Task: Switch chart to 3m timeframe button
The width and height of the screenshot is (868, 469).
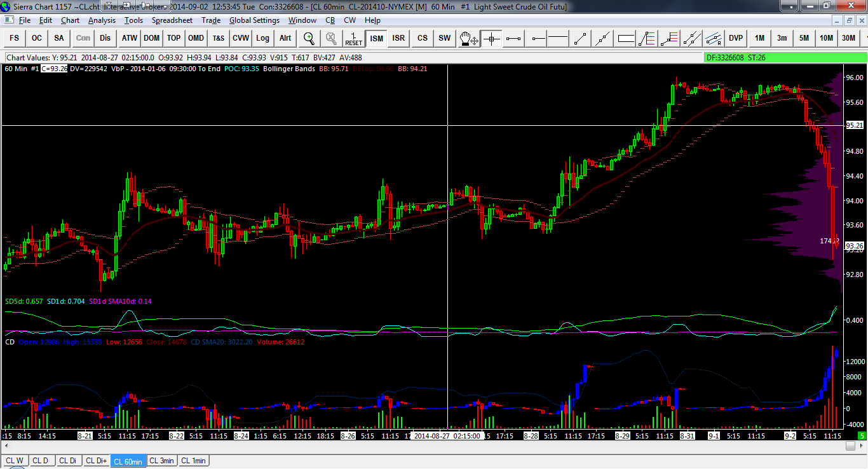Action: pos(782,38)
